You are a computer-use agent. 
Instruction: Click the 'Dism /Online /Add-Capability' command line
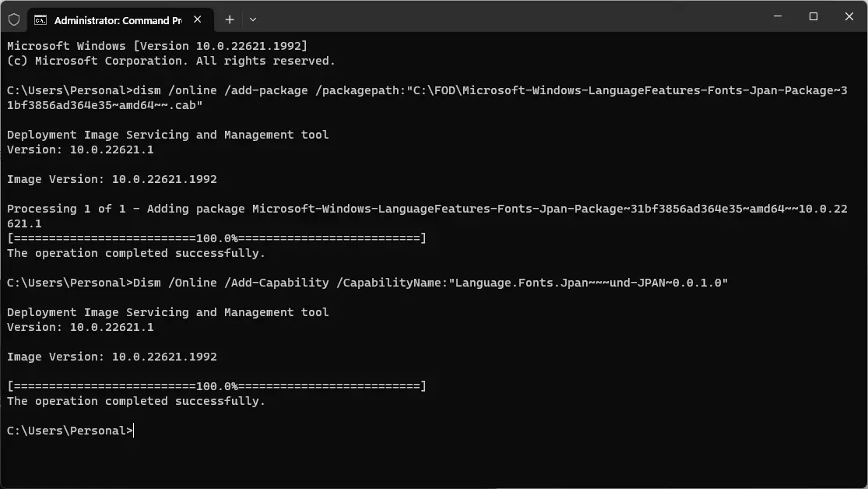(367, 283)
